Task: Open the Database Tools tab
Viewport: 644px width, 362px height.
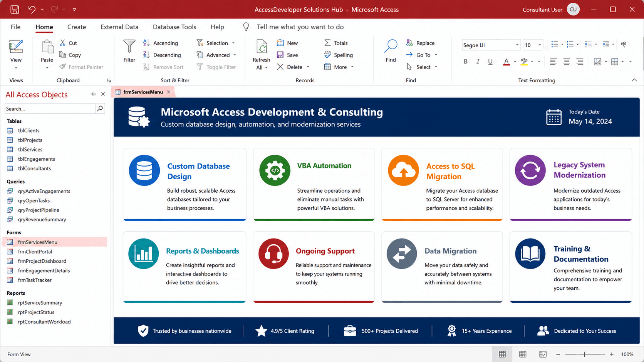Action: tap(174, 27)
